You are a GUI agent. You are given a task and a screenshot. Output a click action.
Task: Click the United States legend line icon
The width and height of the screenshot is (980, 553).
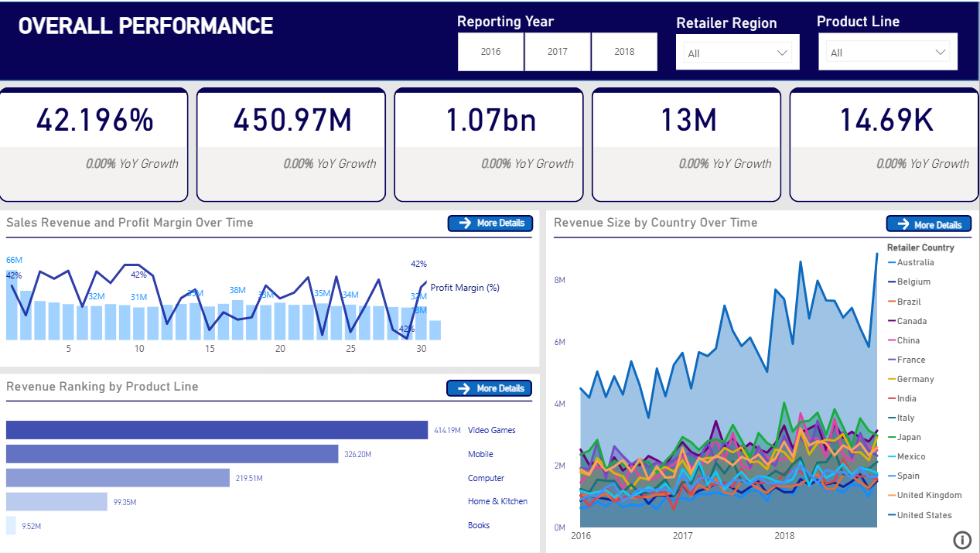(892, 514)
